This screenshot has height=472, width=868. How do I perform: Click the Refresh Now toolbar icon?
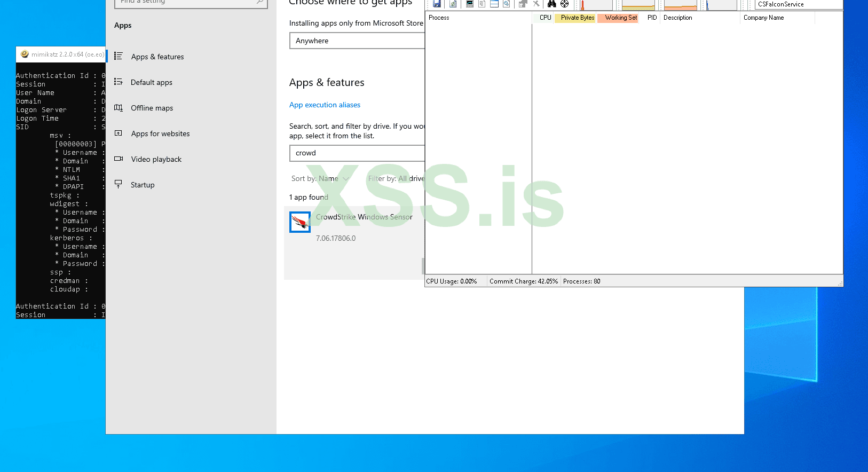453,4
